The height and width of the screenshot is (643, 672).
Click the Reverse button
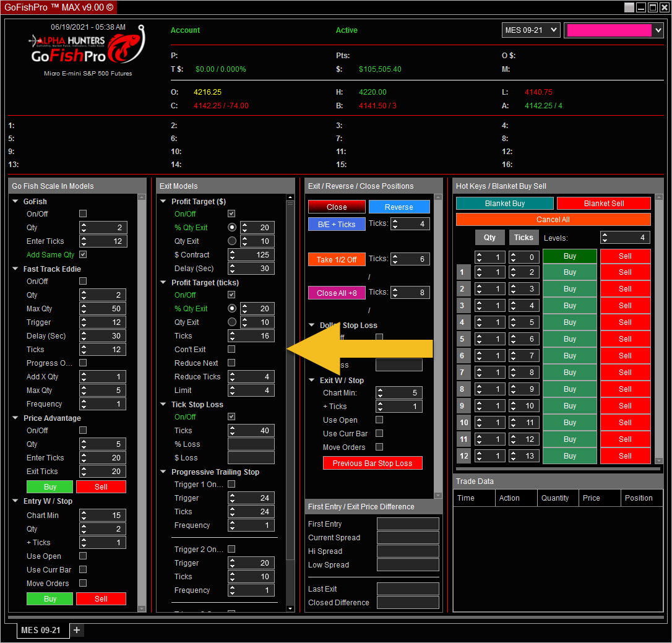[x=399, y=207]
